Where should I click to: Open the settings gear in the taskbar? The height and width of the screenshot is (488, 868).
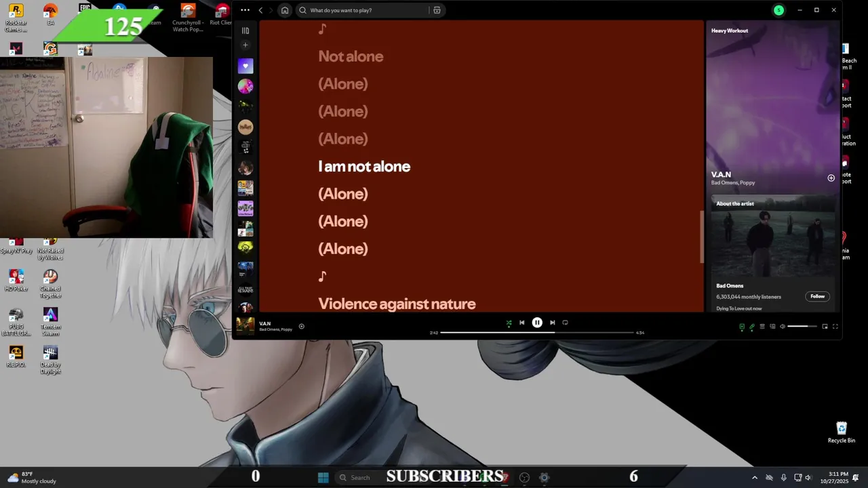click(544, 477)
